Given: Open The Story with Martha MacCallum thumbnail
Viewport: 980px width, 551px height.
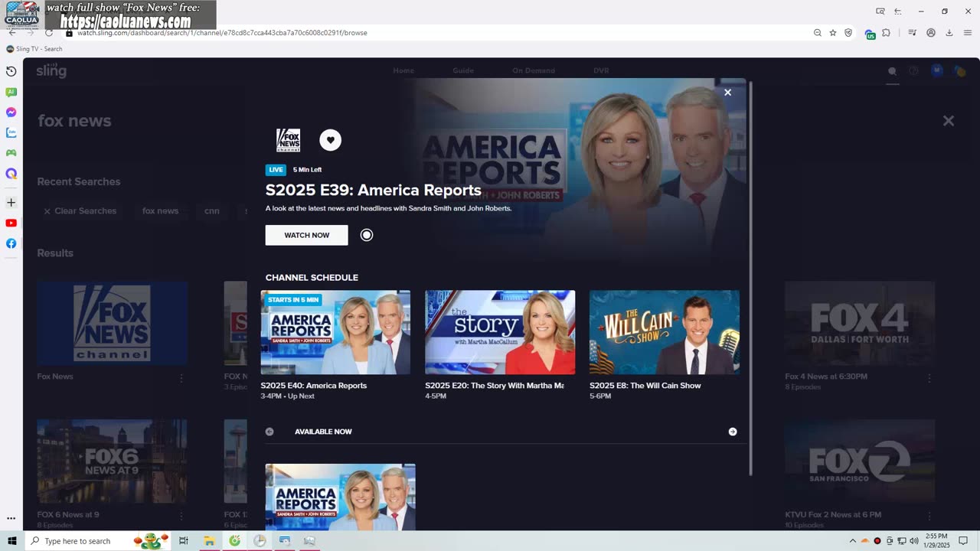Looking at the screenshot, I should pos(500,332).
